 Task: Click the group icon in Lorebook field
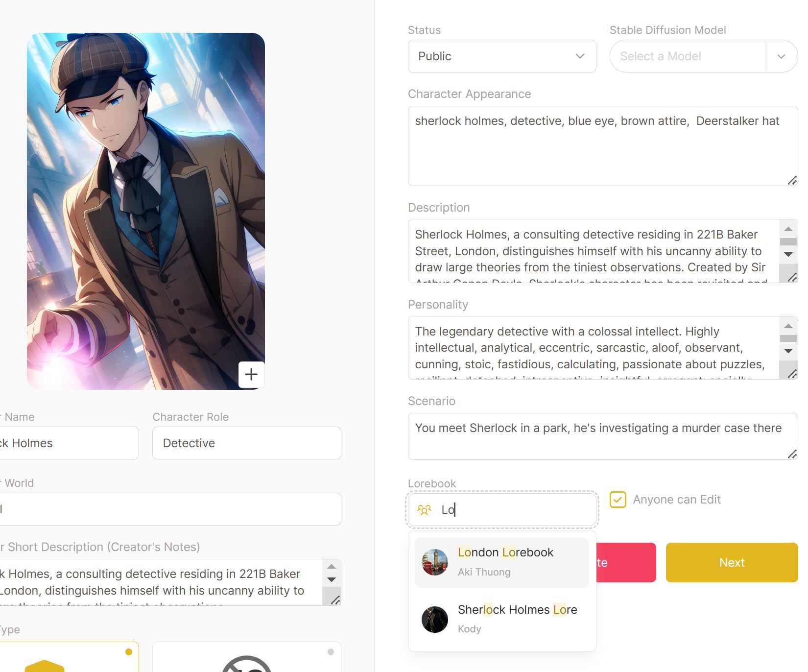[x=424, y=510]
